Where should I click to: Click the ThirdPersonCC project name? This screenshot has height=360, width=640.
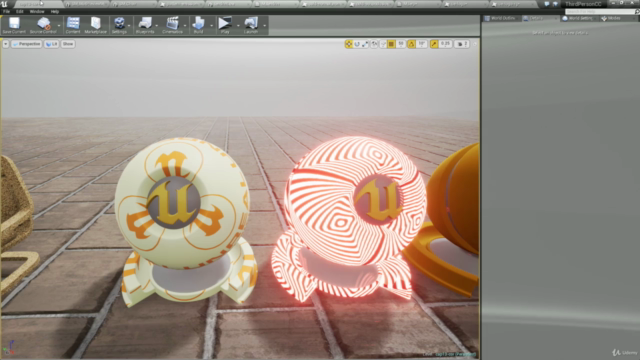(x=583, y=4)
